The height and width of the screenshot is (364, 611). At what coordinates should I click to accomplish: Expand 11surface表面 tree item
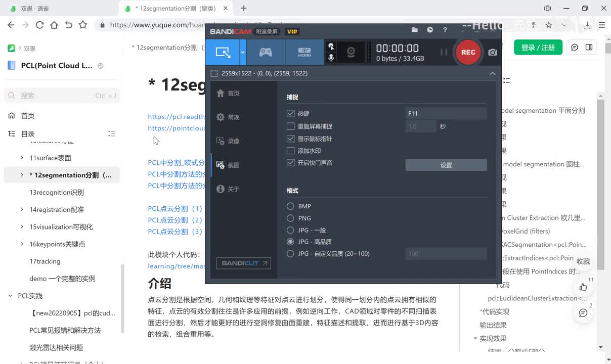[22, 158]
